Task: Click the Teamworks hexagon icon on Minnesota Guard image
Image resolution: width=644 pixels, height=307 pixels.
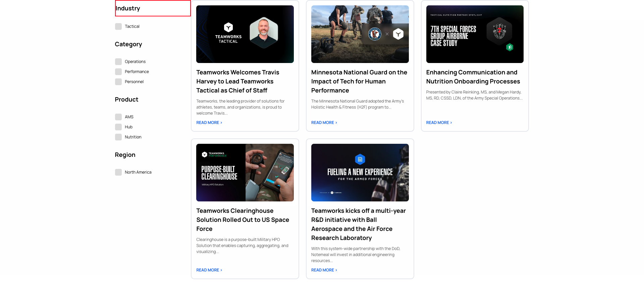Action: click(x=398, y=34)
